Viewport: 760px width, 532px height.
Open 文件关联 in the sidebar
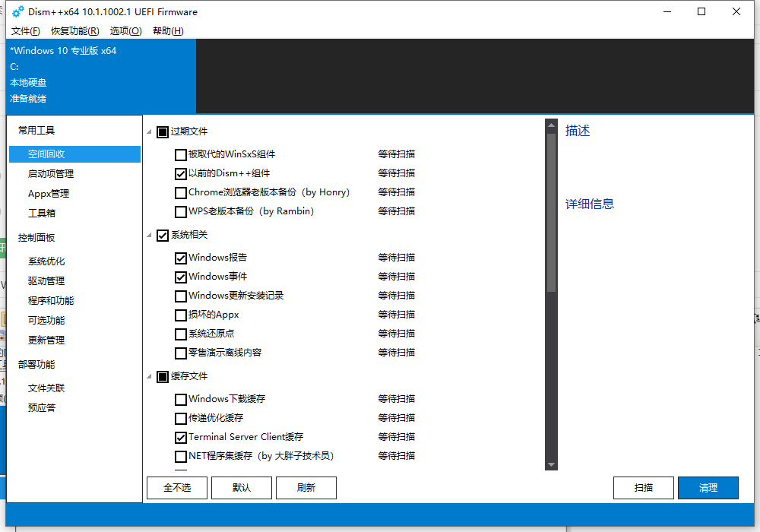coord(46,388)
